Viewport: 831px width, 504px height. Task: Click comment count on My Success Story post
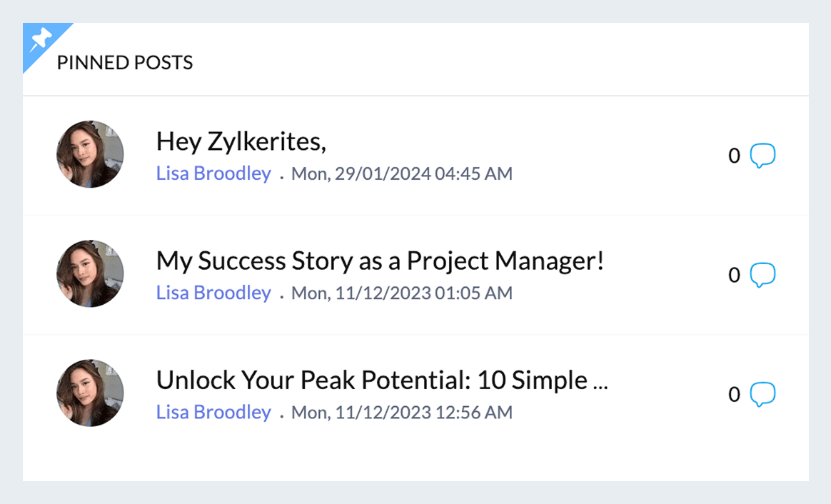coord(734,276)
